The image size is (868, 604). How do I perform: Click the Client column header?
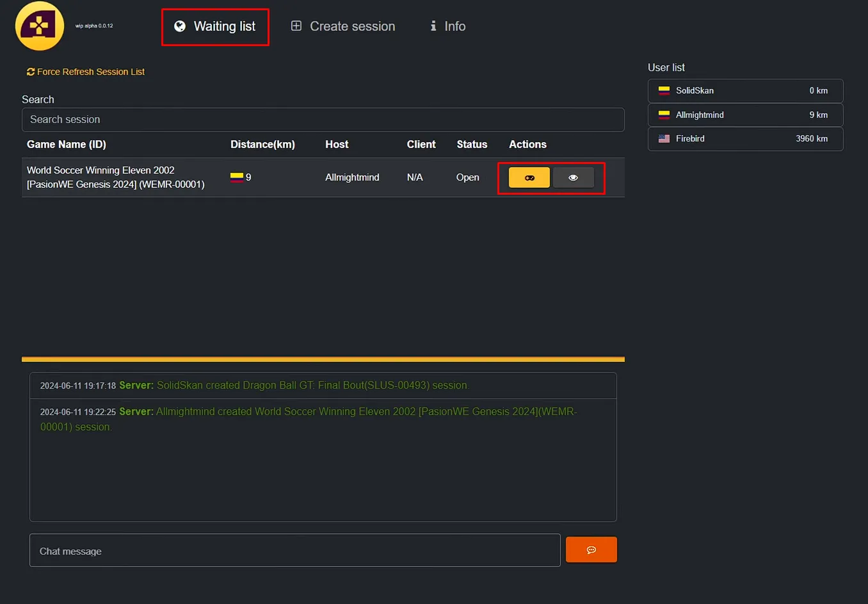click(x=421, y=145)
